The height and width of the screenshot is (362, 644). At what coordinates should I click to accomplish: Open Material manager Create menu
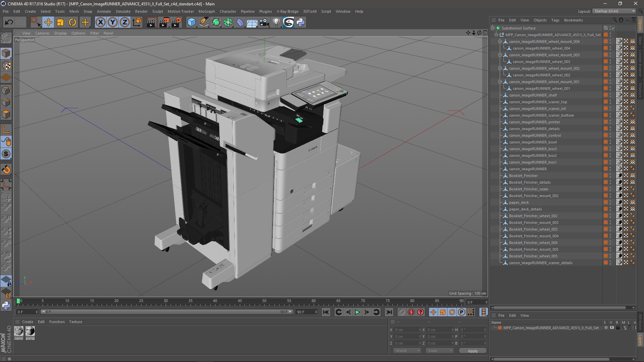click(28, 322)
